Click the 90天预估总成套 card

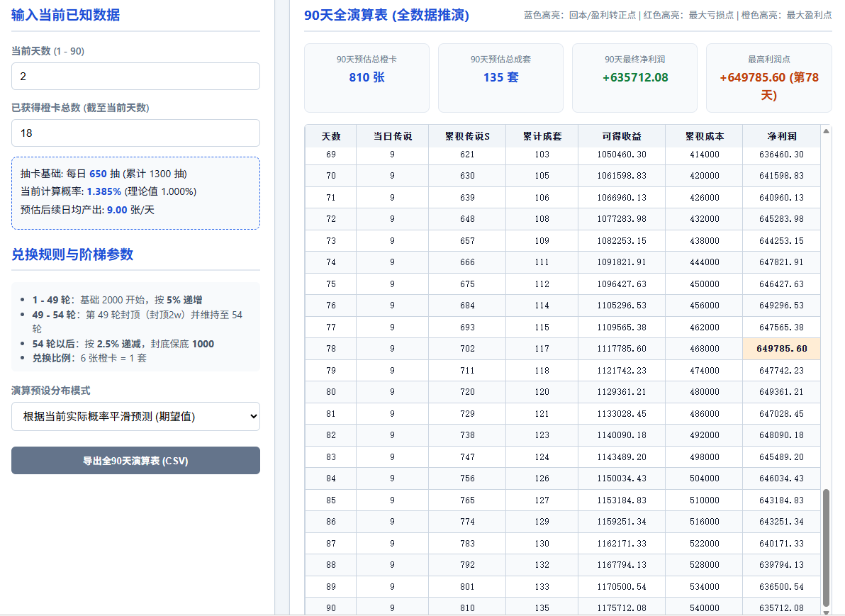(x=500, y=78)
